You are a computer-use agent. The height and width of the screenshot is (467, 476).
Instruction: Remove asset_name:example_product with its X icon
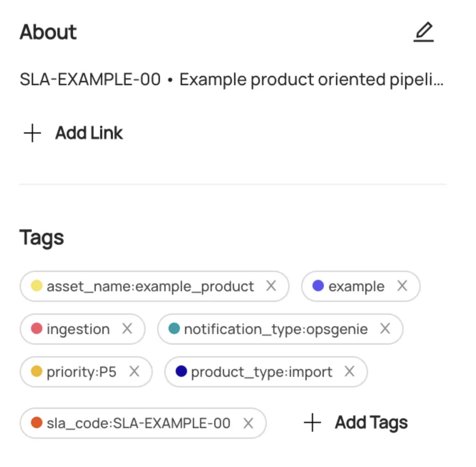[x=272, y=286]
